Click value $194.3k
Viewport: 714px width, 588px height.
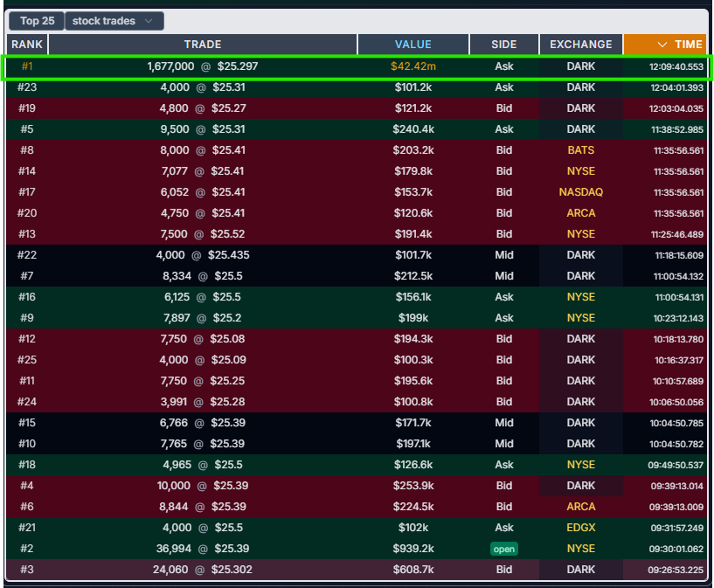click(413, 339)
